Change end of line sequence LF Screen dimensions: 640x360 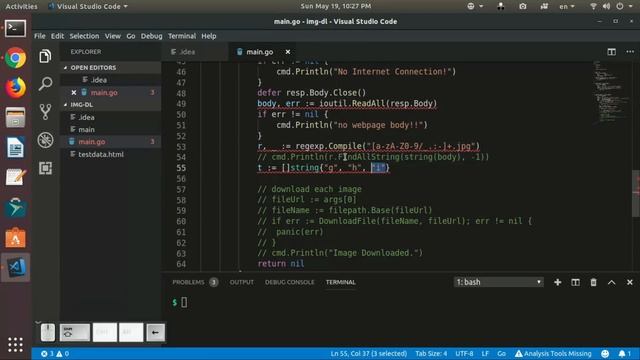pos(485,353)
